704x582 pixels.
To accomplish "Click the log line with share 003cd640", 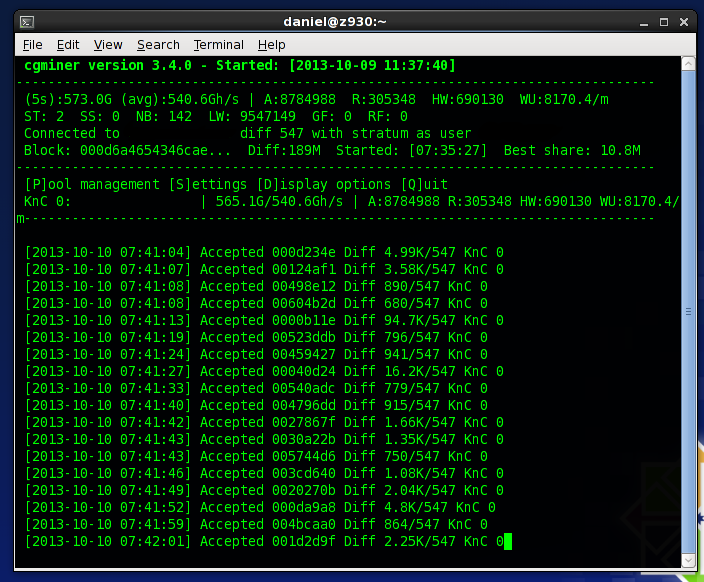I will [264, 474].
